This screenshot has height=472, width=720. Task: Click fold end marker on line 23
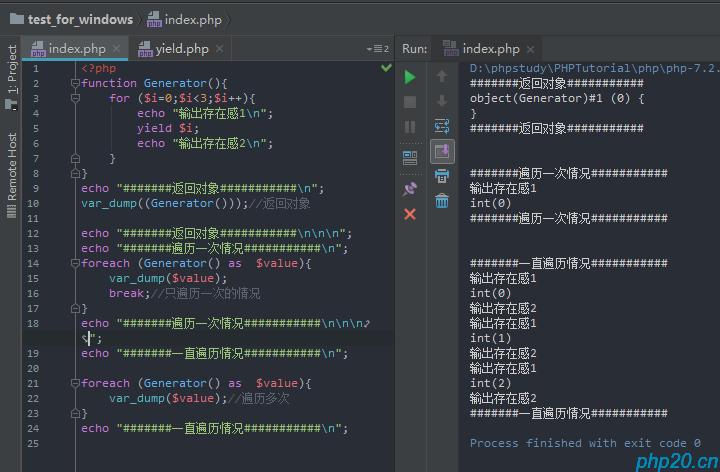75,413
